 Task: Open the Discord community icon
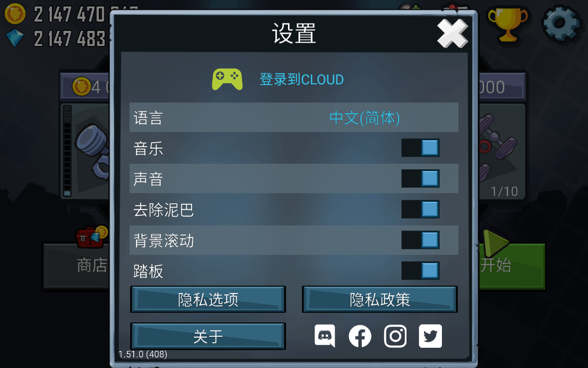[325, 336]
